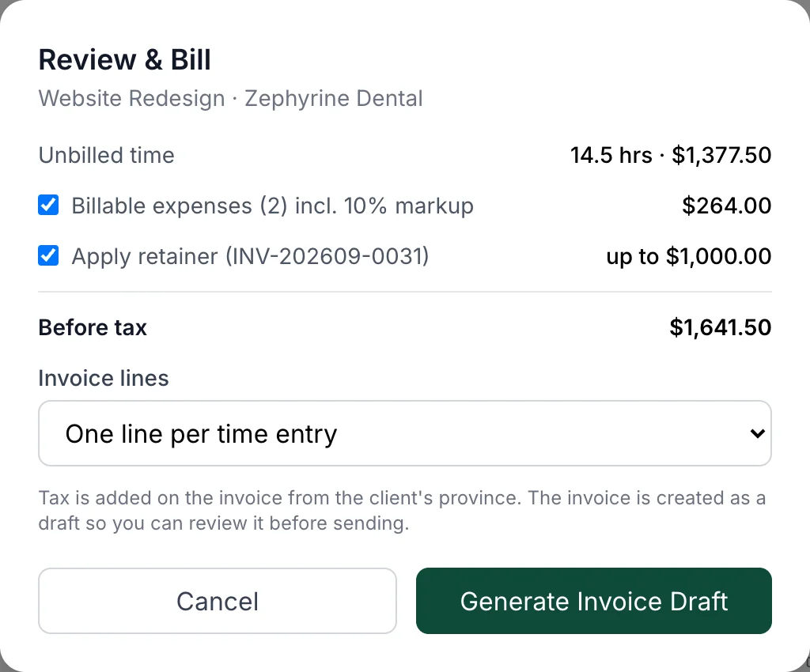Click the tax note about the client's province

[402, 511]
